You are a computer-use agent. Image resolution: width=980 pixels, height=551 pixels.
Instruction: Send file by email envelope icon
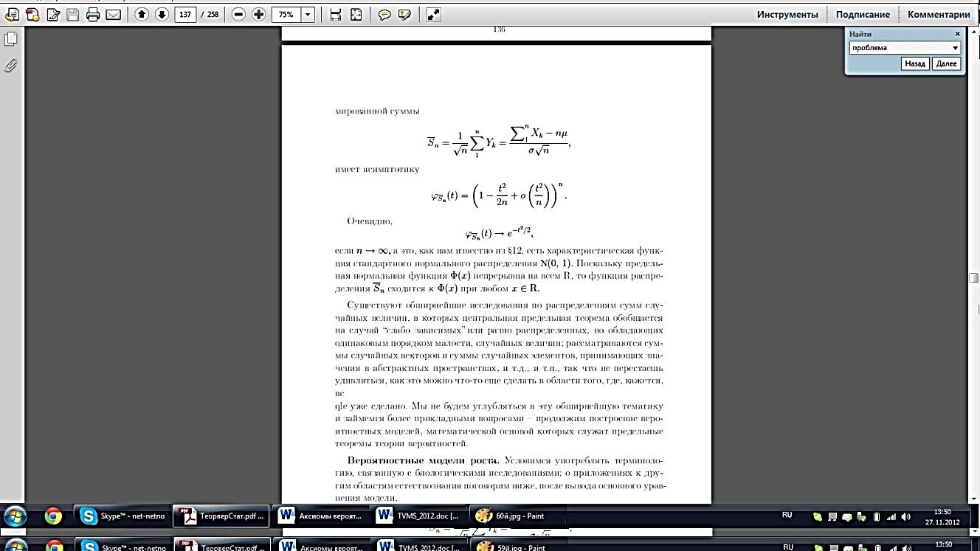tap(113, 14)
